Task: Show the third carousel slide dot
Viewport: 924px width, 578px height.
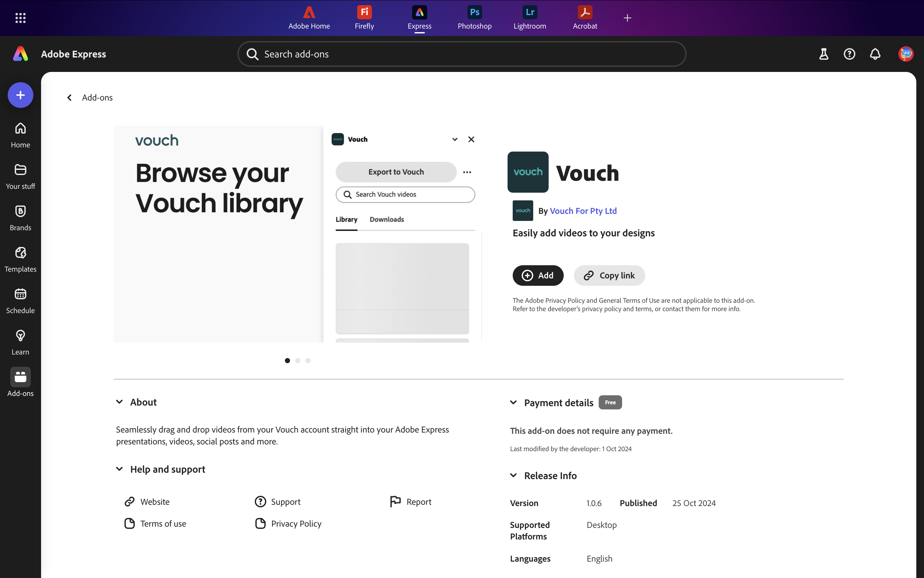Action: click(x=308, y=361)
